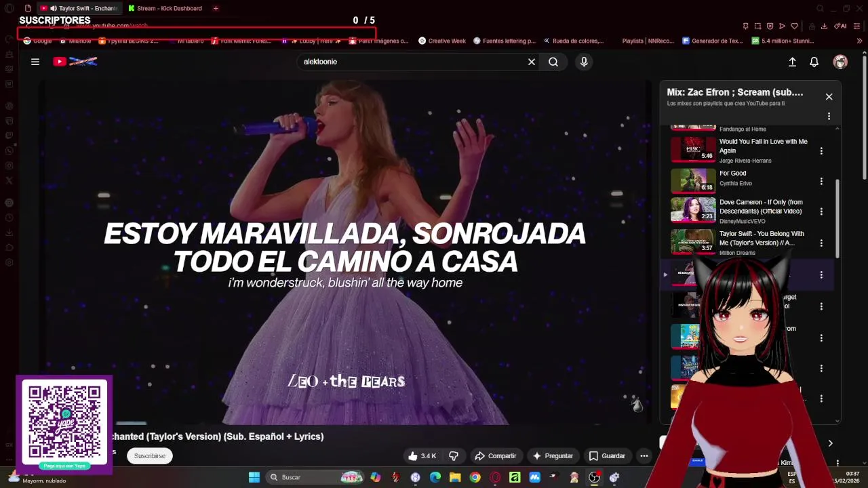The image size is (868, 488).
Task: Open browser downloads icon
Action: pyautogui.click(x=824, y=26)
